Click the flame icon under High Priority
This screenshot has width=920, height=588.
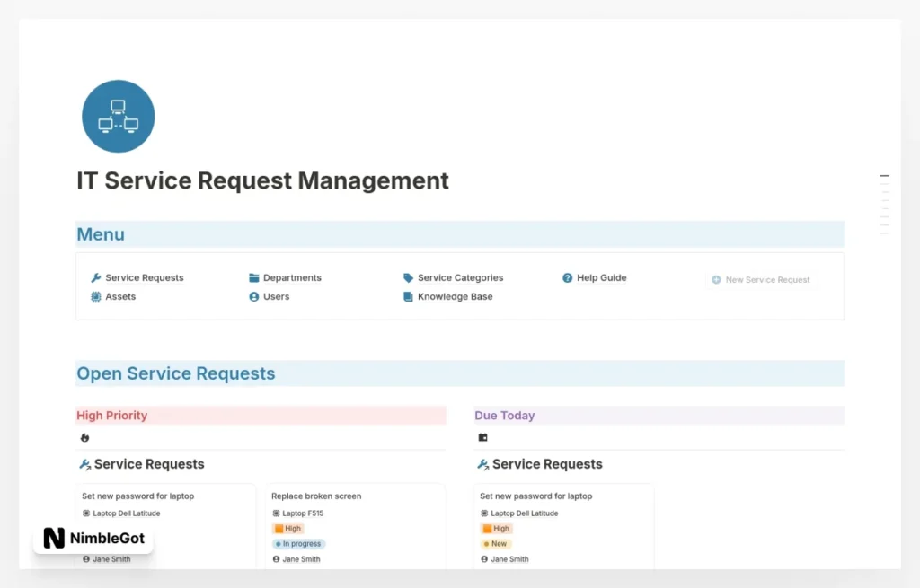point(84,437)
